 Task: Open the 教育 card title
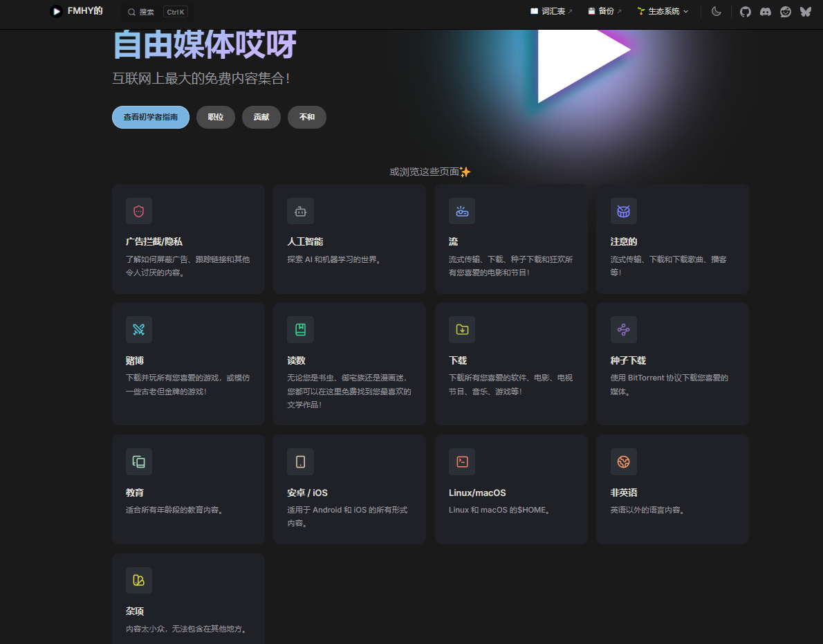pos(135,493)
